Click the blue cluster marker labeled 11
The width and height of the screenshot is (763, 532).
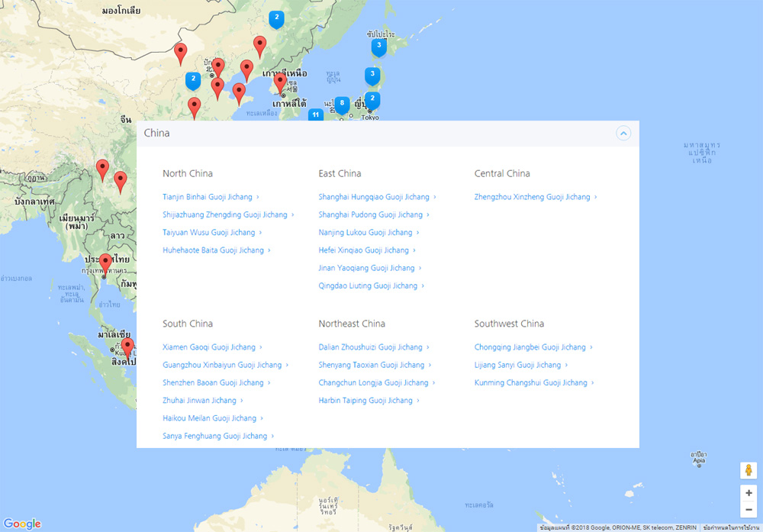[x=315, y=114]
